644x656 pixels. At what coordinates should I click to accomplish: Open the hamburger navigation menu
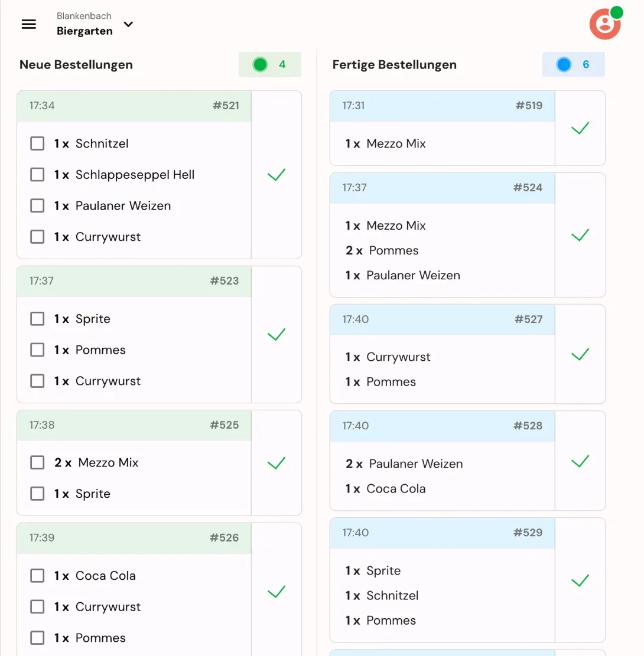point(28,24)
